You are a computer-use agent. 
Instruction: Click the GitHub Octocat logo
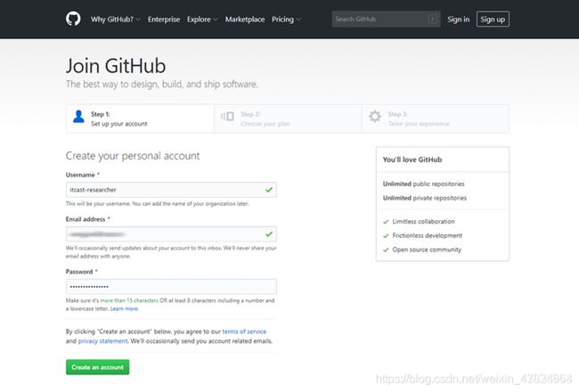point(73,19)
